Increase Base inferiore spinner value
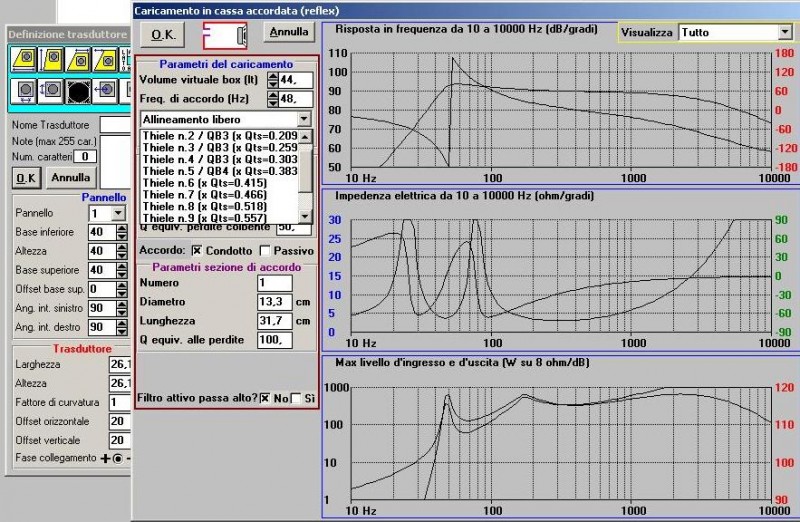 (x=121, y=229)
